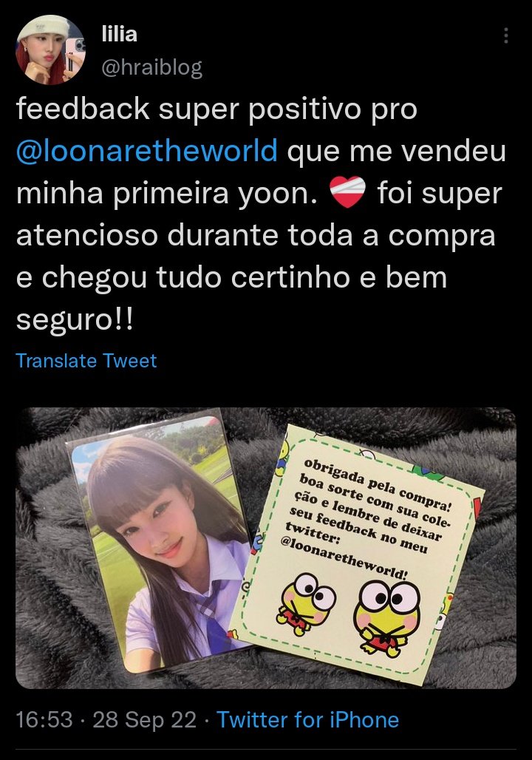Open the three-dot more options menu

pyautogui.click(x=506, y=36)
